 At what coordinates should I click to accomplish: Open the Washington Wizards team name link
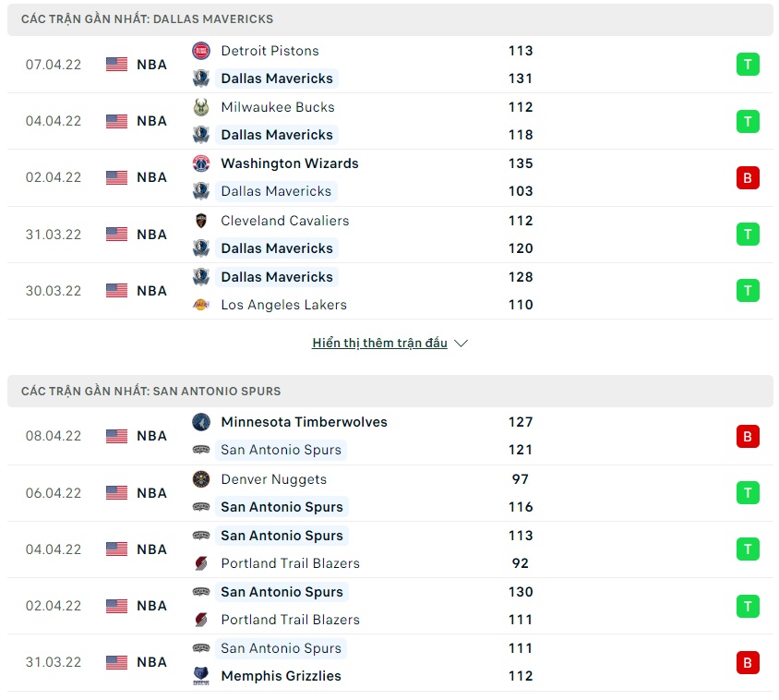290,163
